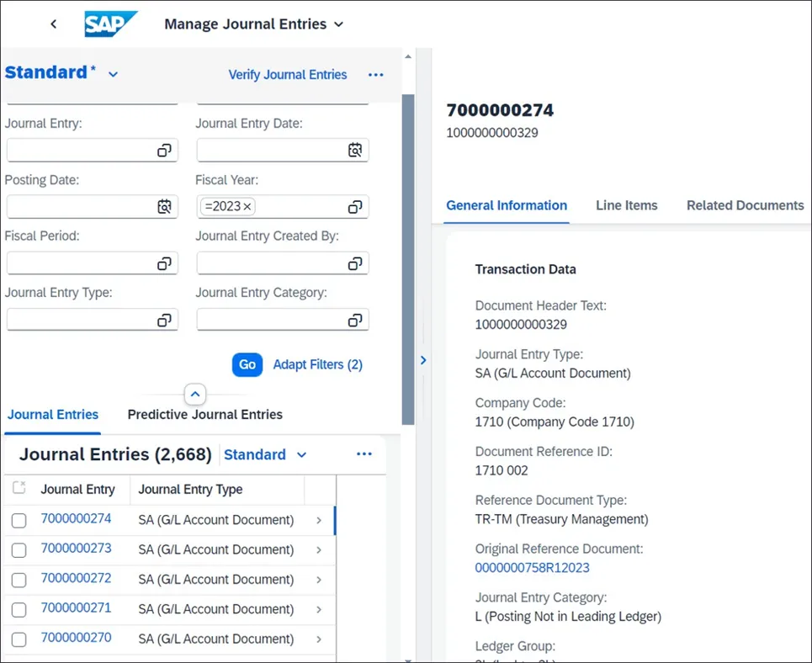Viewport: 812px width, 663px height.
Task: Switch to Predictive Journal Entries tab
Action: click(205, 415)
